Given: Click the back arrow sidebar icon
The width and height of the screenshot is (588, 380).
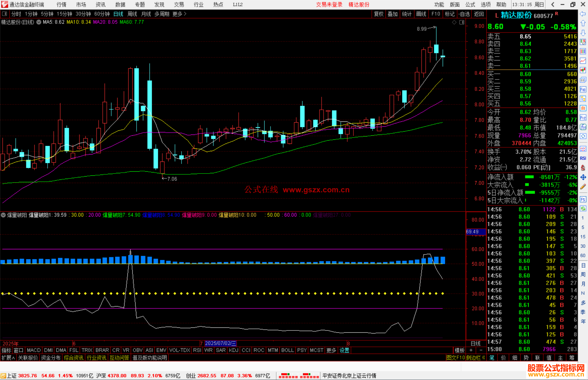Looking at the screenshot, I should coord(583,14).
